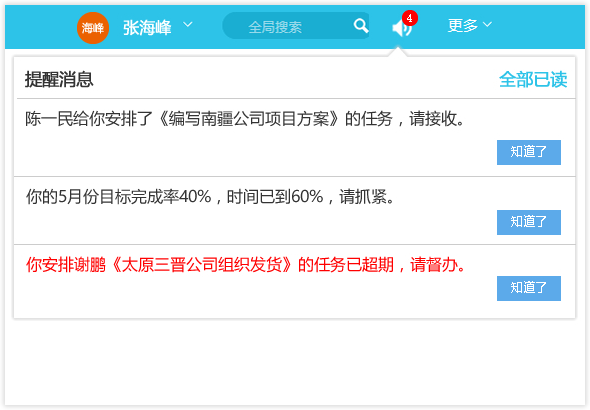
Task: Acknowledge the 编写南疆公司项目方案 task with 知道了
Action: [529, 152]
